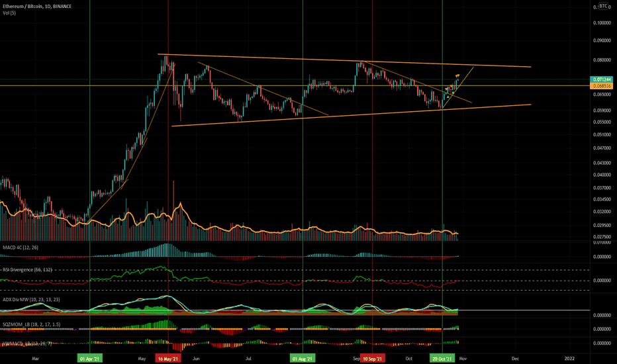Click the teal current price label 0.071244
Screen dimensions: 617x364
tap(602, 79)
